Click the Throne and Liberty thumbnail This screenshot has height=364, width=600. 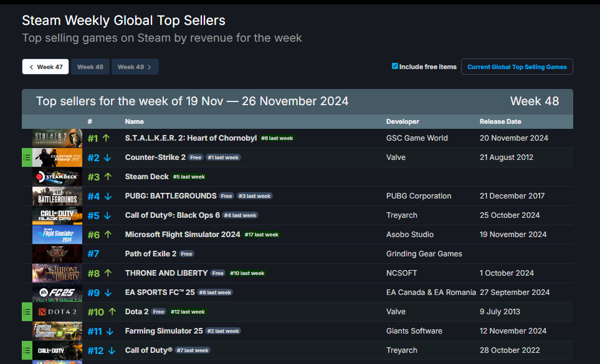57,273
